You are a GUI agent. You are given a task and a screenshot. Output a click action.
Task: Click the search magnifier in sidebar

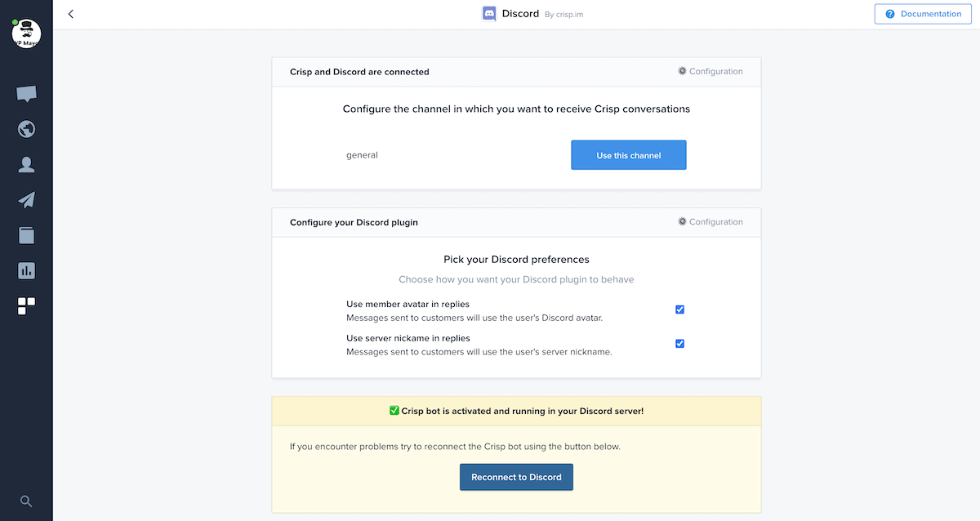pos(26,501)
